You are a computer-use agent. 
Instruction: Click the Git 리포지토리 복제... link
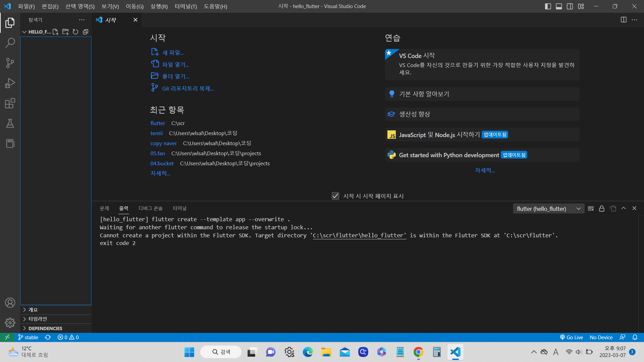[188, 88]
